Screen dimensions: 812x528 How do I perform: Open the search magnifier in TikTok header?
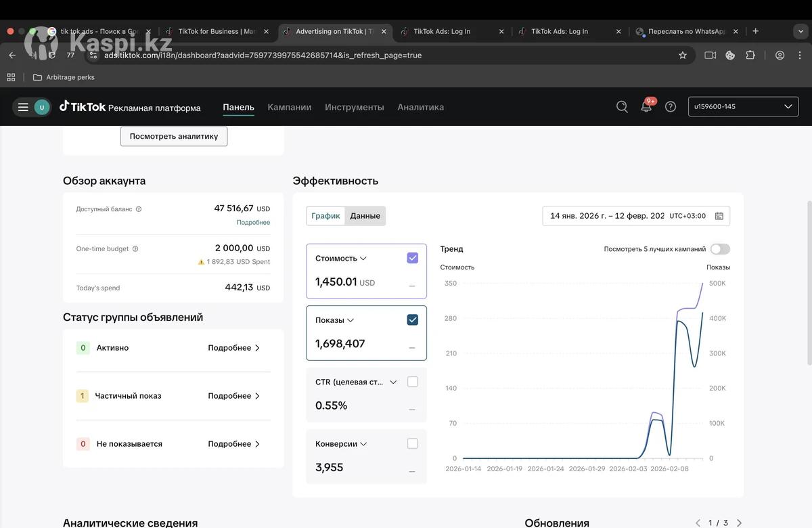point(622,107)
